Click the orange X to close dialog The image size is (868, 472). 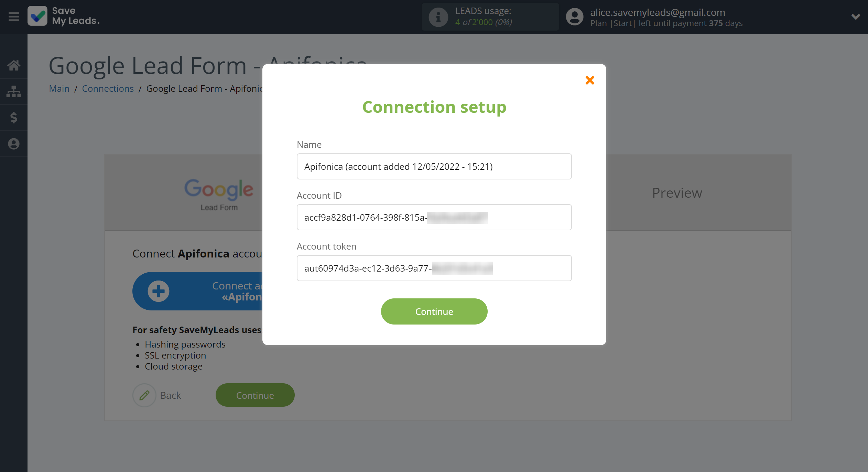(589, 81)
